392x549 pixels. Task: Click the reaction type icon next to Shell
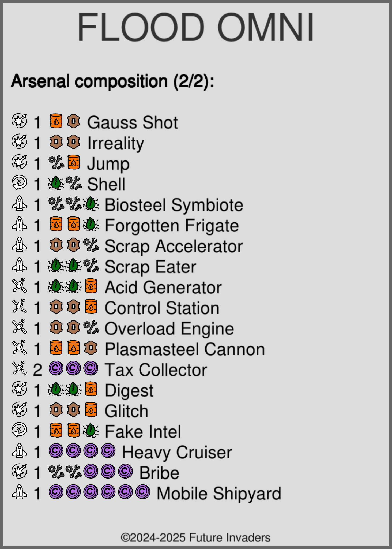[x=19, y=183]
